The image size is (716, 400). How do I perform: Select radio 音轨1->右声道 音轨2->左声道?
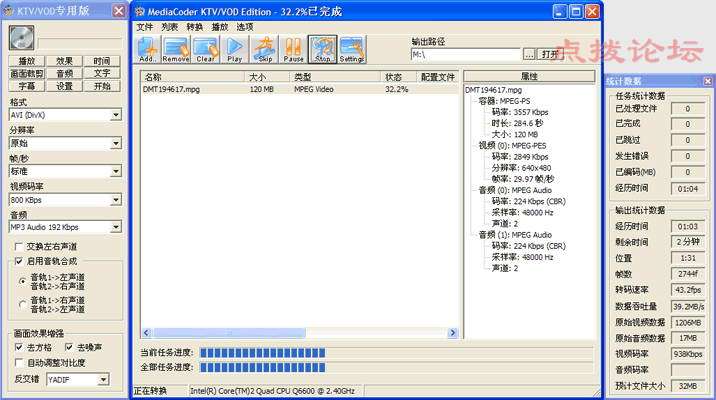pos(22,304)
